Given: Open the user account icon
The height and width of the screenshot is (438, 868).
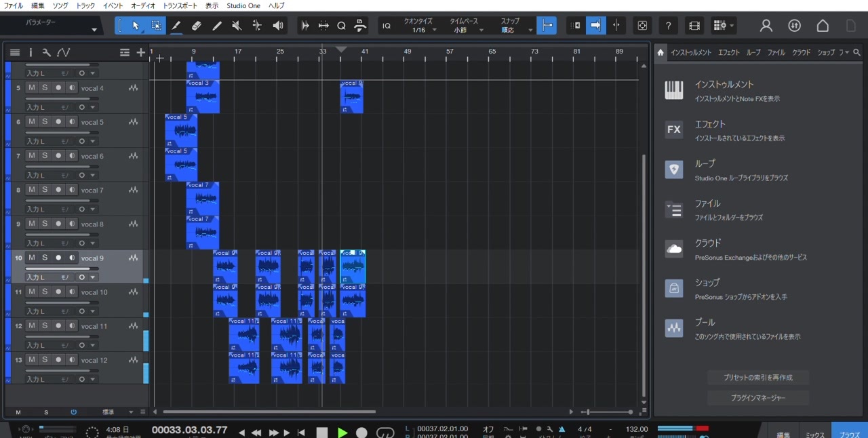Looking at the screenshot, I should [x=766, y=26].
